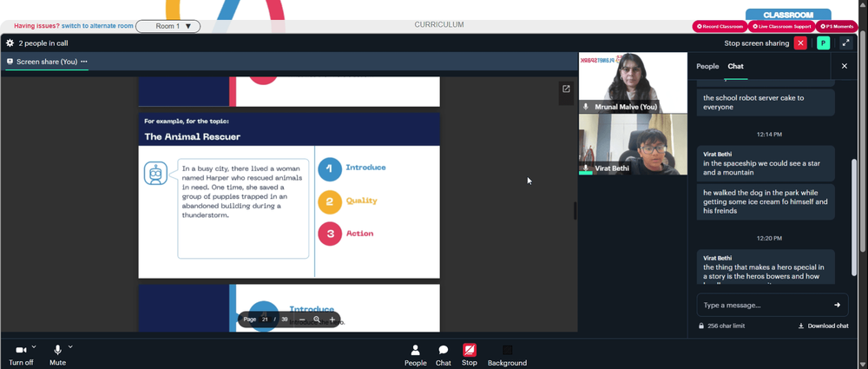
Task: Open microphone options chevron
Action: tap(70, 346)
